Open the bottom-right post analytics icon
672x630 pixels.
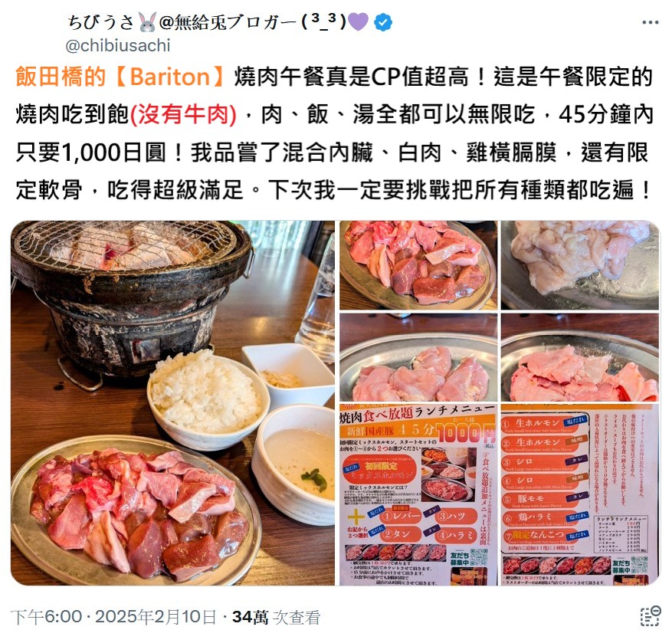[x=650, y=616]
